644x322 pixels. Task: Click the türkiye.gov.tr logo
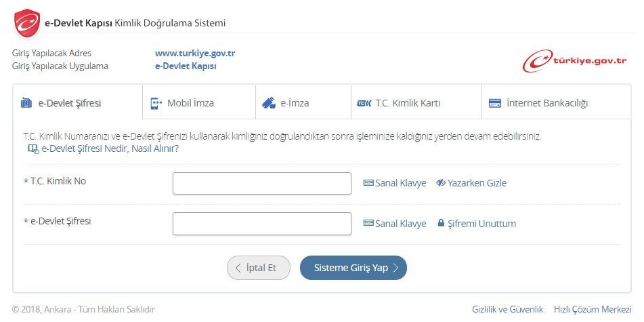(x=574, y=60)
